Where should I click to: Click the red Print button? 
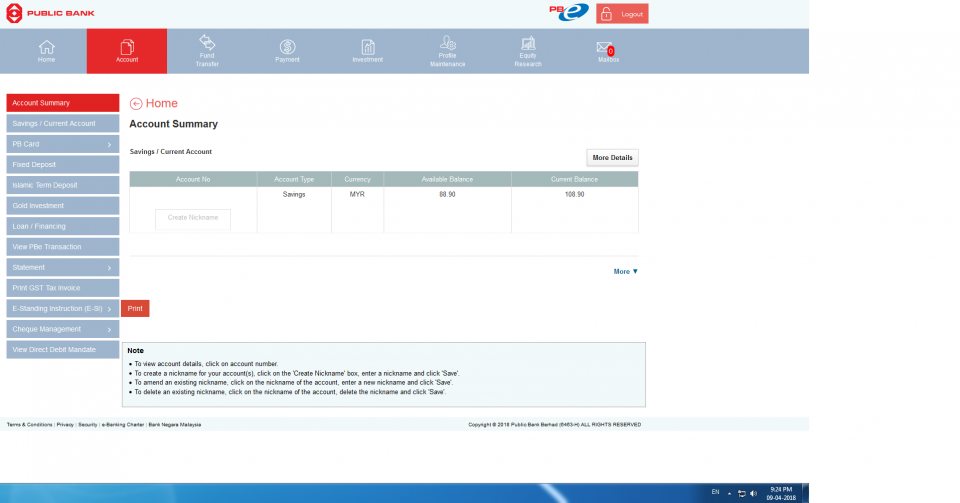135,308
